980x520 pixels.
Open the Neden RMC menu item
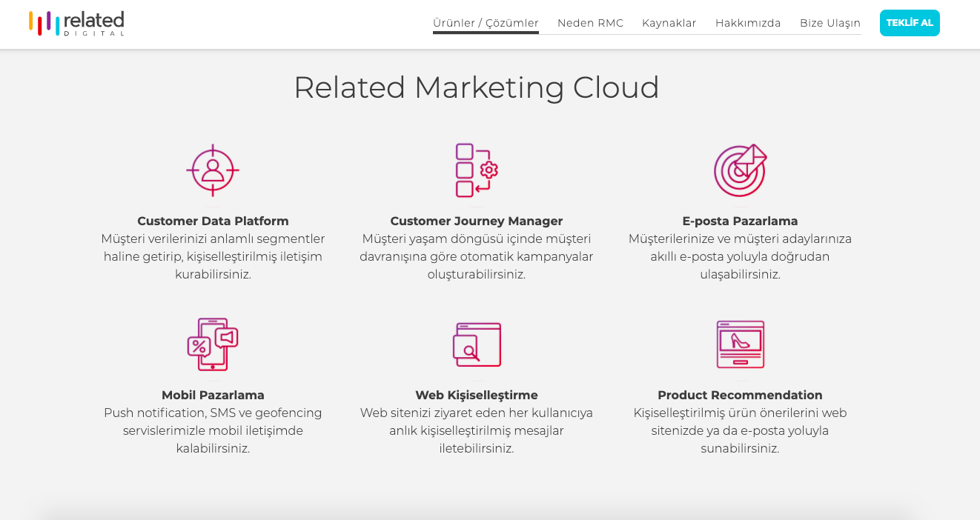click(590, 23)
